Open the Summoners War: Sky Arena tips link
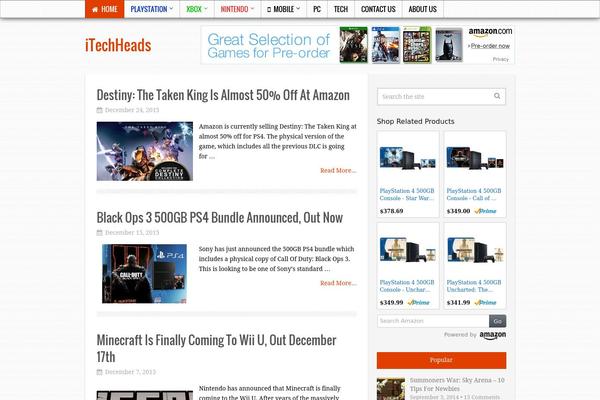 pos(457,384)
